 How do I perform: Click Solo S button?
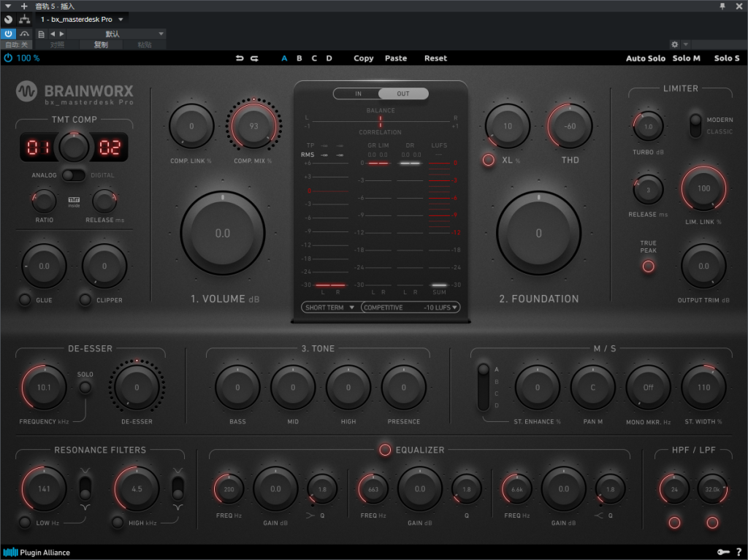[x=727, y=58]
